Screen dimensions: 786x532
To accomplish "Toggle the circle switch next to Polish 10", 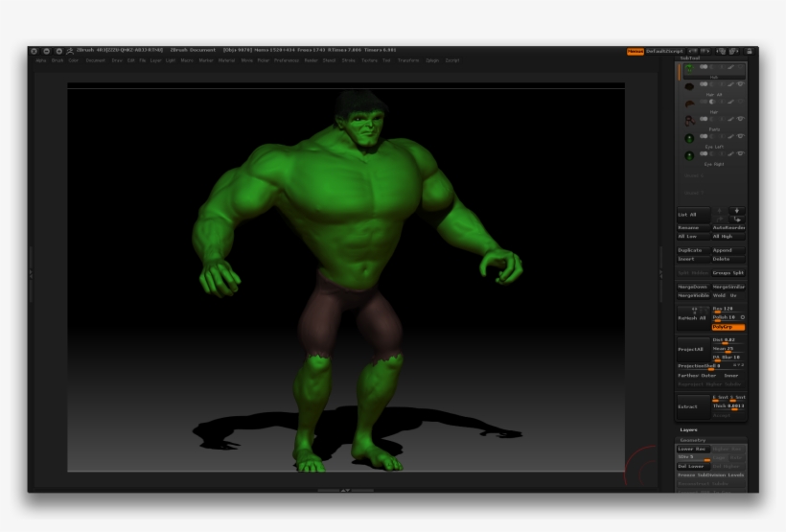I will point(743,317).
